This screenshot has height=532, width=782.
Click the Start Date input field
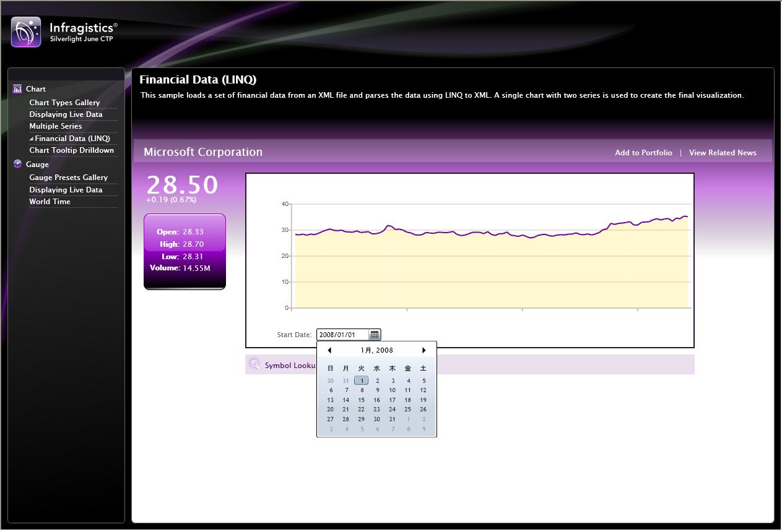pos(343,335)
